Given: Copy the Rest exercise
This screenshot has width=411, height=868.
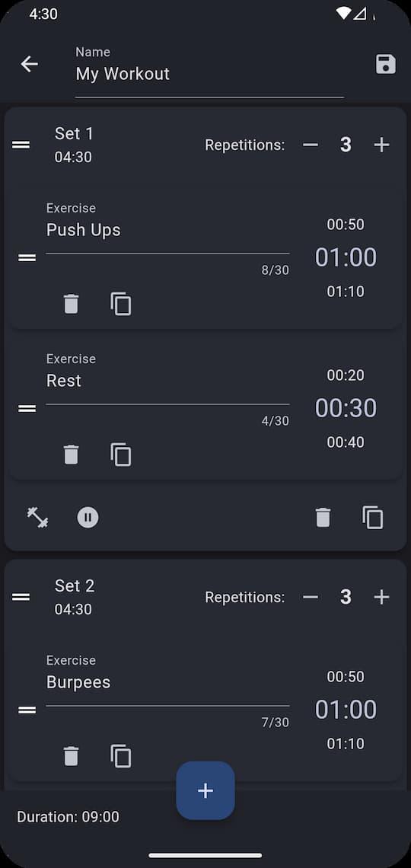Looking at the screenshot, I should [120, 455].
